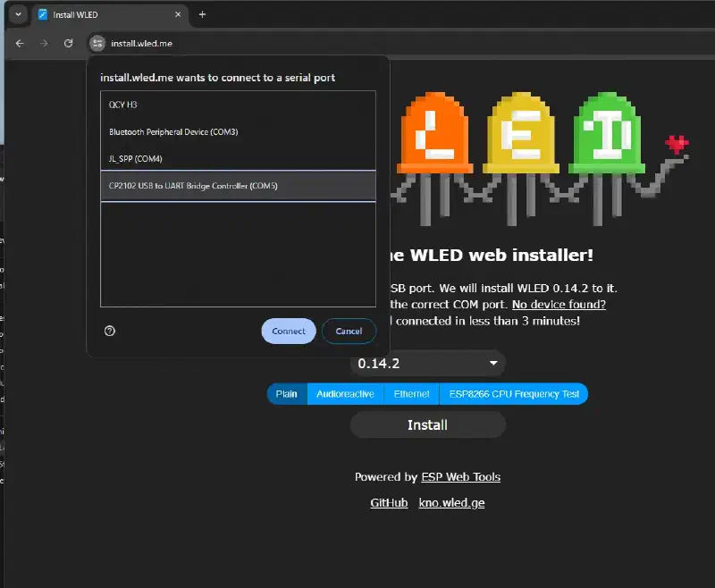Click the Install button
The height and width of the screenshot is (588, 715).
(x=428, y=424)
